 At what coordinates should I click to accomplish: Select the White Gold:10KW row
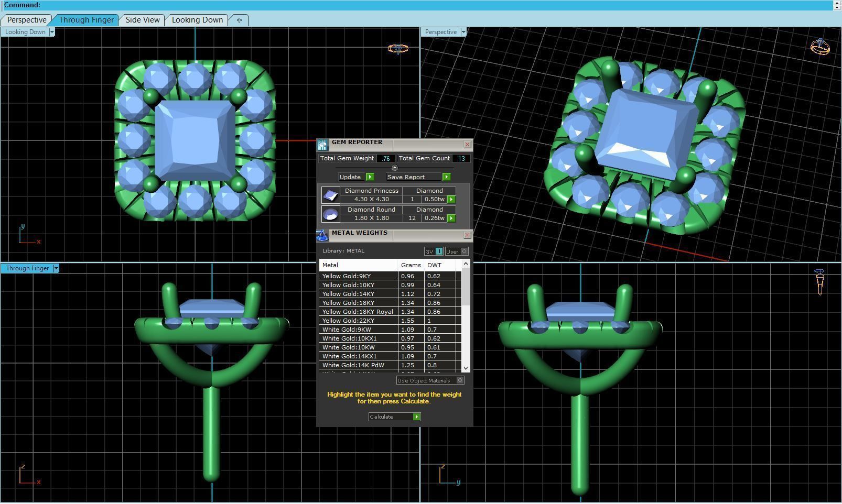click(391, 347)
